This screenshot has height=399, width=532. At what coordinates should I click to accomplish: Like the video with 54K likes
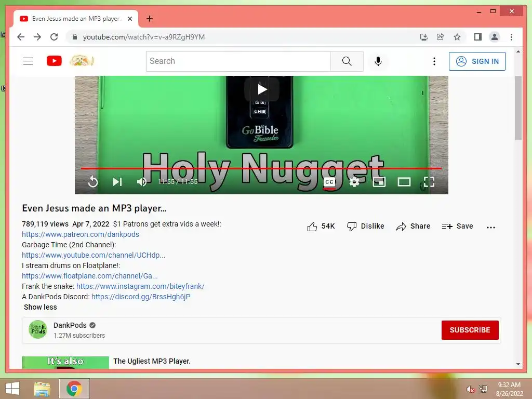pyautogui.click(x=321, y=227)
